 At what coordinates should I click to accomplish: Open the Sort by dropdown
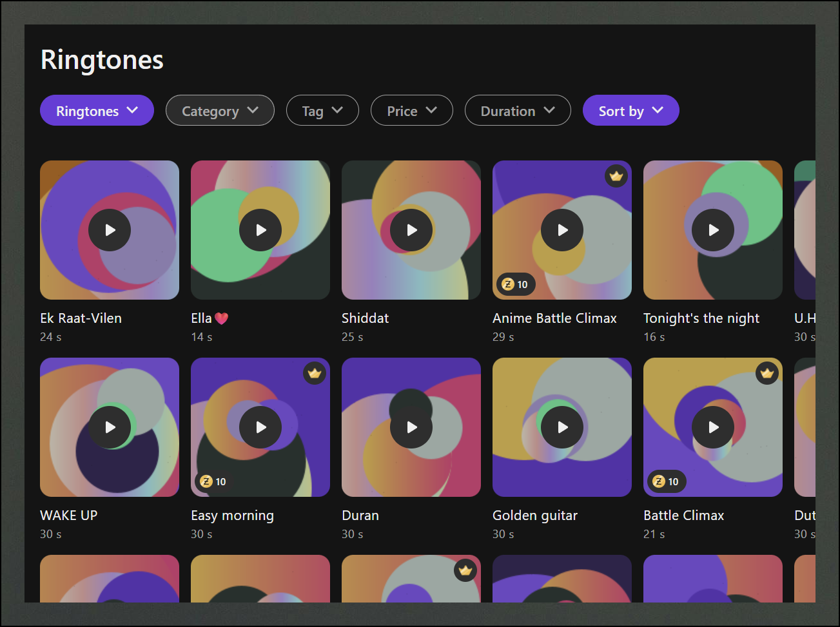[631, 110]
